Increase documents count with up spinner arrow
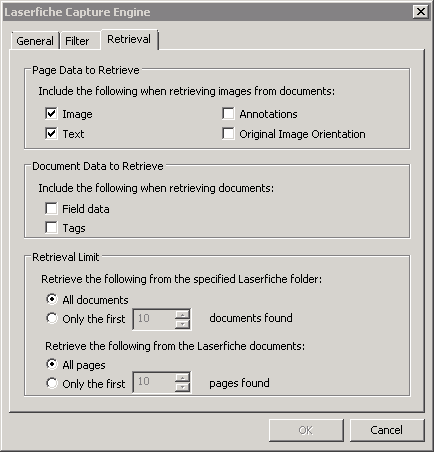The width and height of the screenshot is (434, 452). coord(183,314)
